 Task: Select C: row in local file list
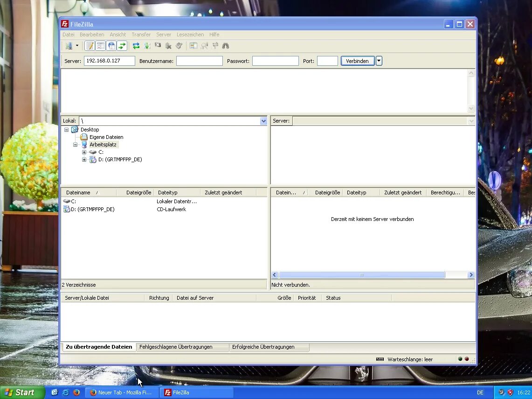click(x=164, y=201)
